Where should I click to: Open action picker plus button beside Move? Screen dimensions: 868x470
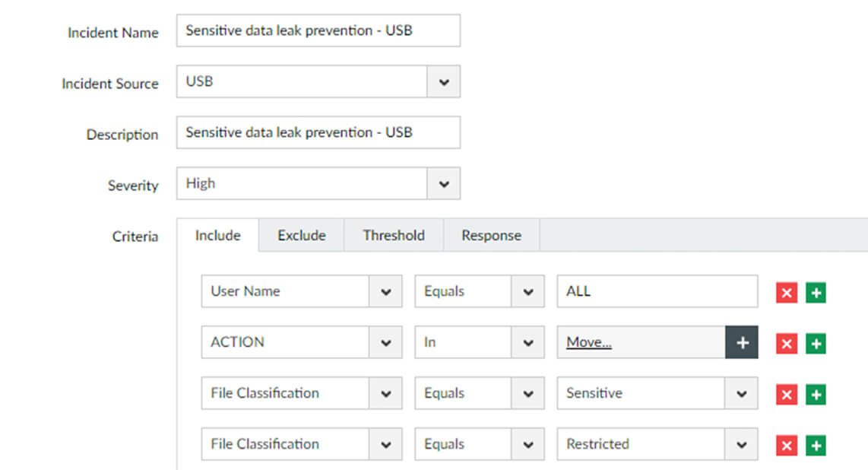(742, 343)
